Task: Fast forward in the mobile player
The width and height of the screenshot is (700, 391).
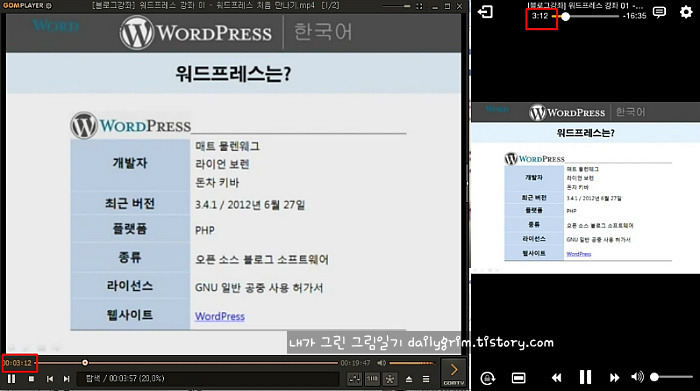Action: pyautogui.click(x=614, y=378)
